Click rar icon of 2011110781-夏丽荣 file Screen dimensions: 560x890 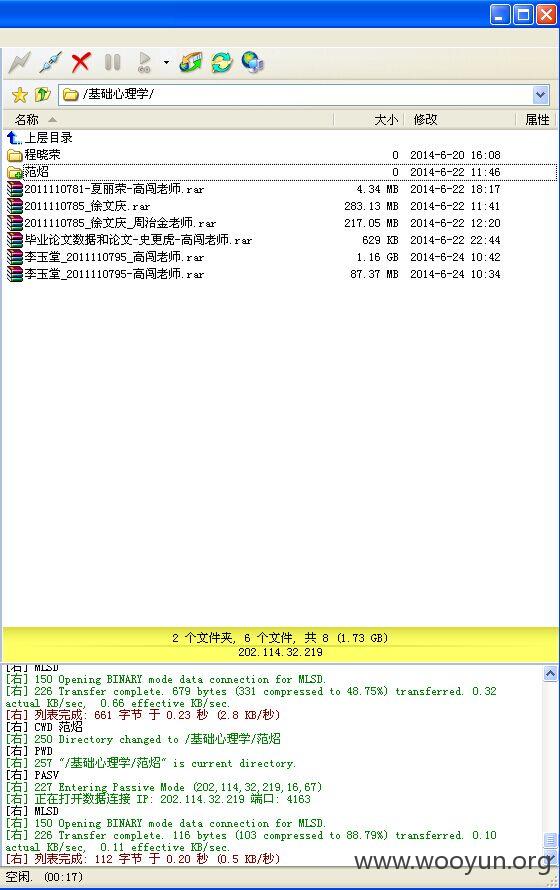coord(14,189)
